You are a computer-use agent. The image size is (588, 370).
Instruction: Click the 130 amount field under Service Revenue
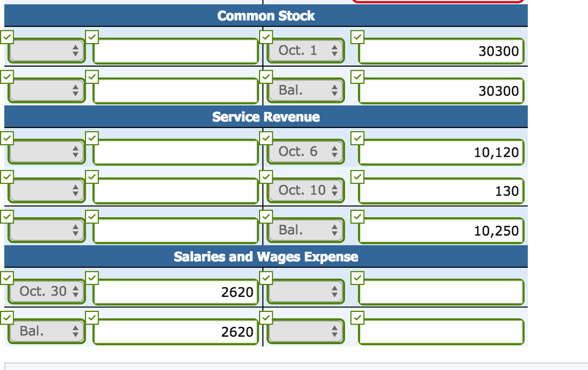440,190
